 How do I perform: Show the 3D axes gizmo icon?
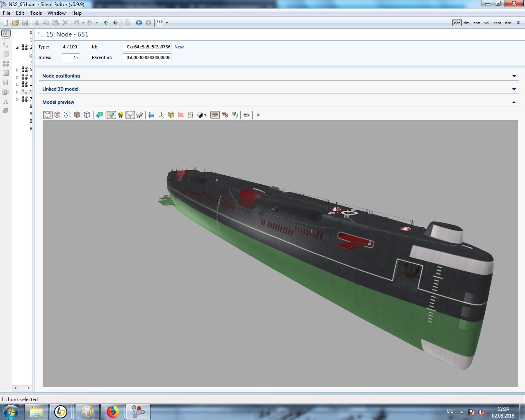coord(161,115)
